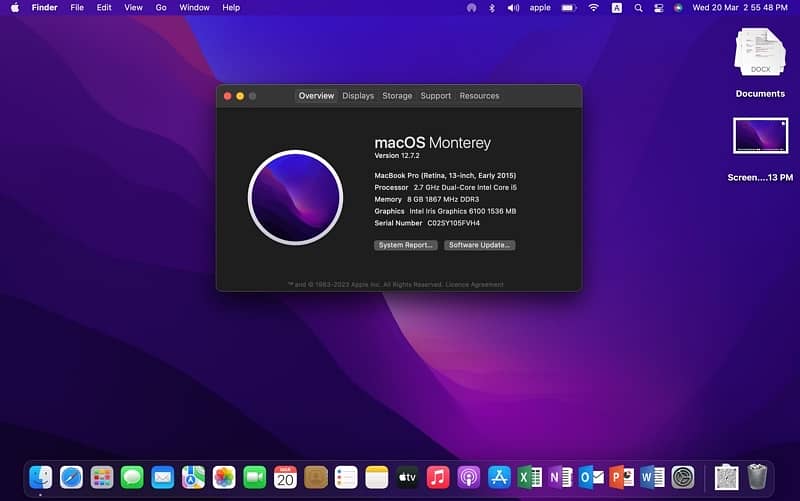Open Wi-Fi status menu
The height and width of the screenshot is (501, 800).
tap(593, 8)
